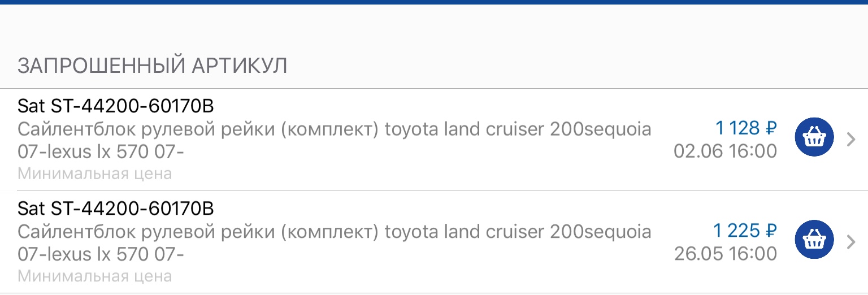This screenshot has width=868, height=295.
Task: Open Sat ST-44200-60170B title in second row
Action: pos(116,209)
